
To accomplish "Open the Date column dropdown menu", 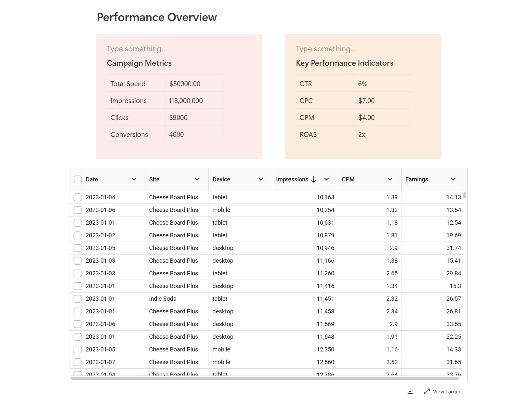I will (x=134, y=179).
